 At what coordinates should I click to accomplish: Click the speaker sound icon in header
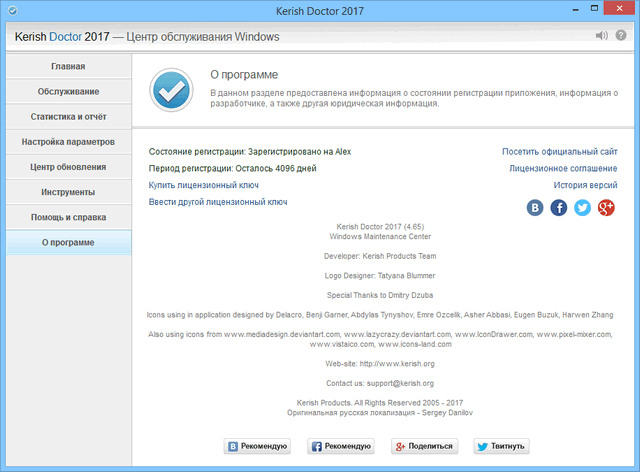pos(602,37)
